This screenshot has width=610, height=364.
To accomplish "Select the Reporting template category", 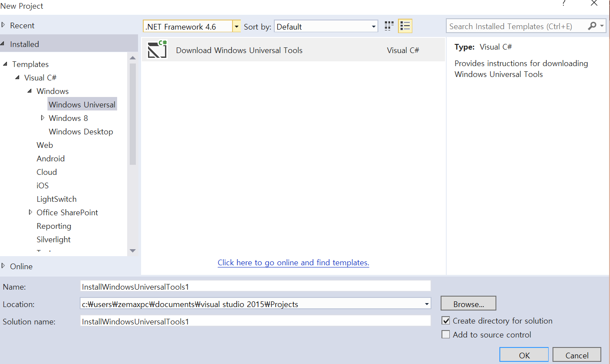I will (54, 226).
